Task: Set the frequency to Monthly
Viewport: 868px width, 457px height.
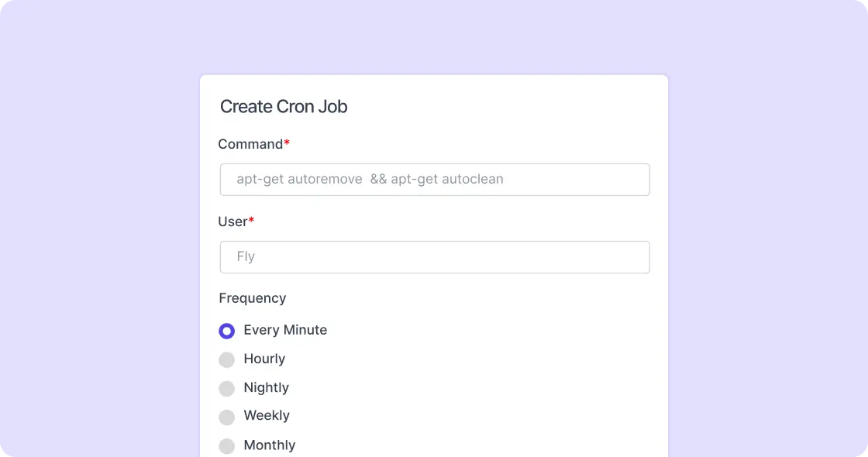Action: tap(226, 446)
